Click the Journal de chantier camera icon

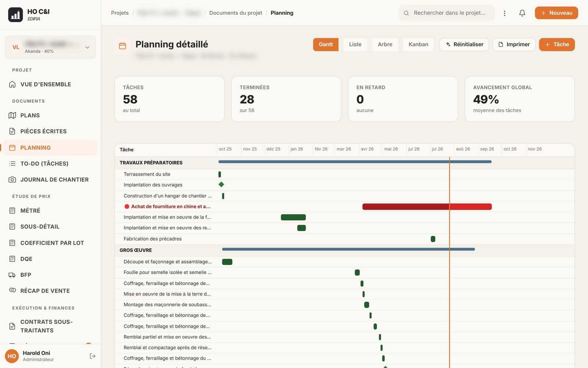(x=12, y=180)
